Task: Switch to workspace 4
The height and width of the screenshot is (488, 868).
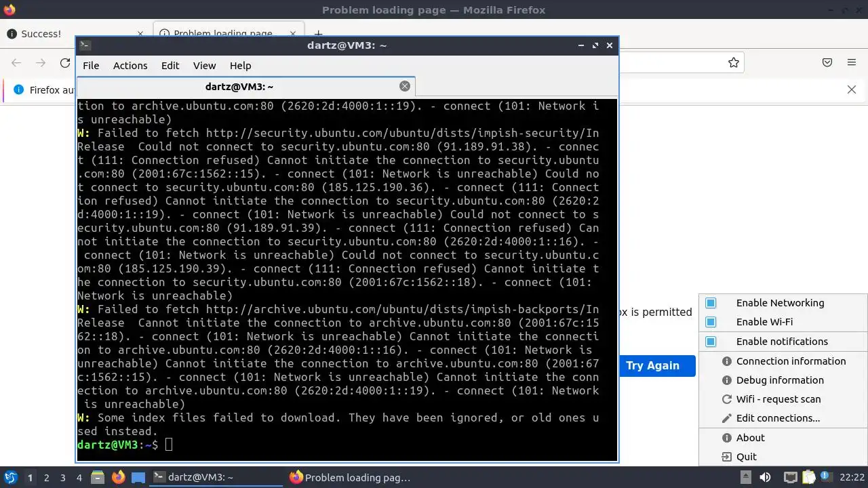Action: tap(79, 478)
